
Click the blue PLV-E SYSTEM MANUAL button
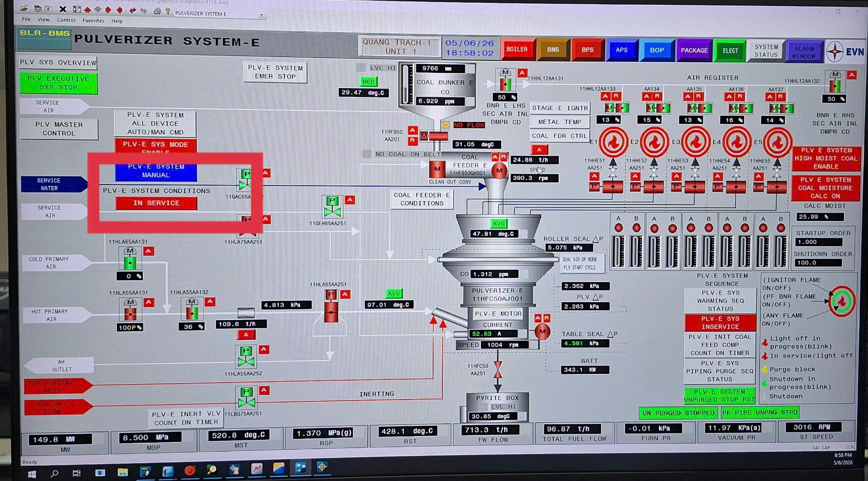click(x=156, y=171)
